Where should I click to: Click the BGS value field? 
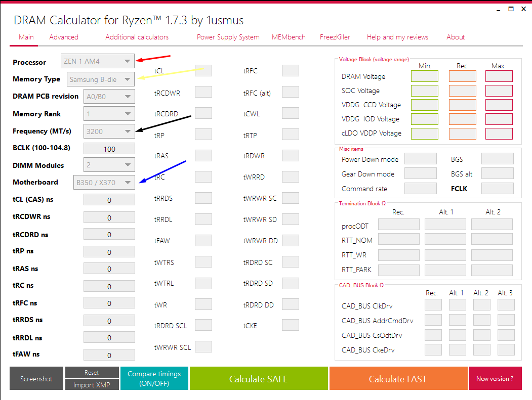pyautogui.click(x=498, y=159)
